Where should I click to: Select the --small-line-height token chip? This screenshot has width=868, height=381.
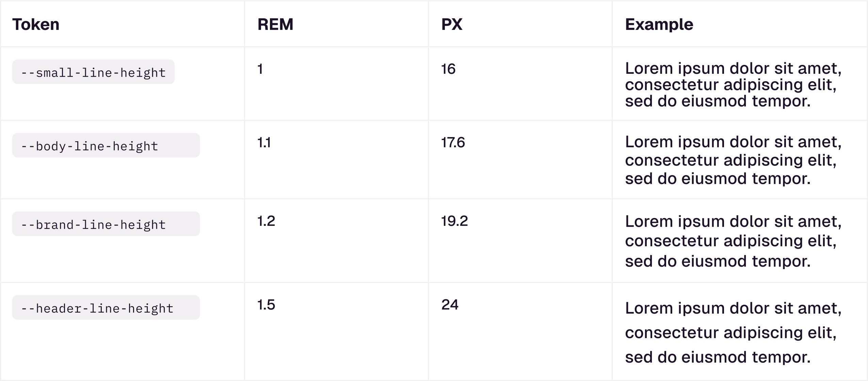click(93, 72)
